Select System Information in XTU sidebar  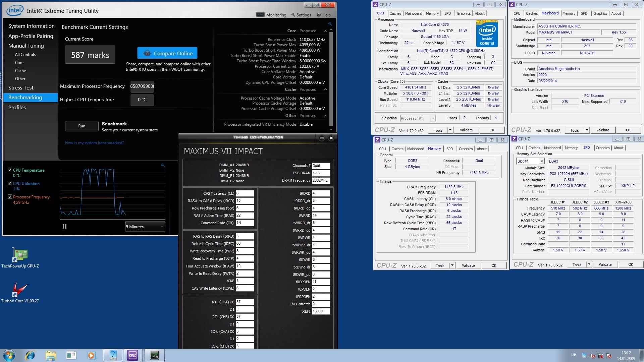point(31,26)
